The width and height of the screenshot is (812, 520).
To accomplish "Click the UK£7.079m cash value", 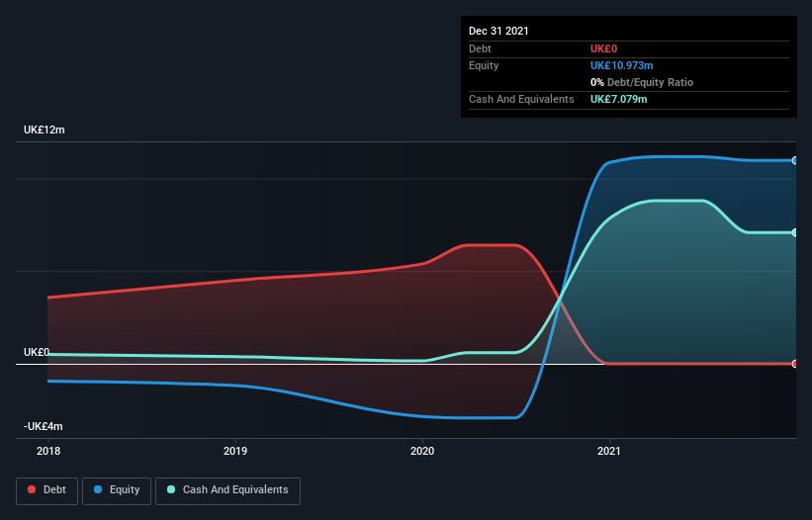I will [x=619, y=99].
